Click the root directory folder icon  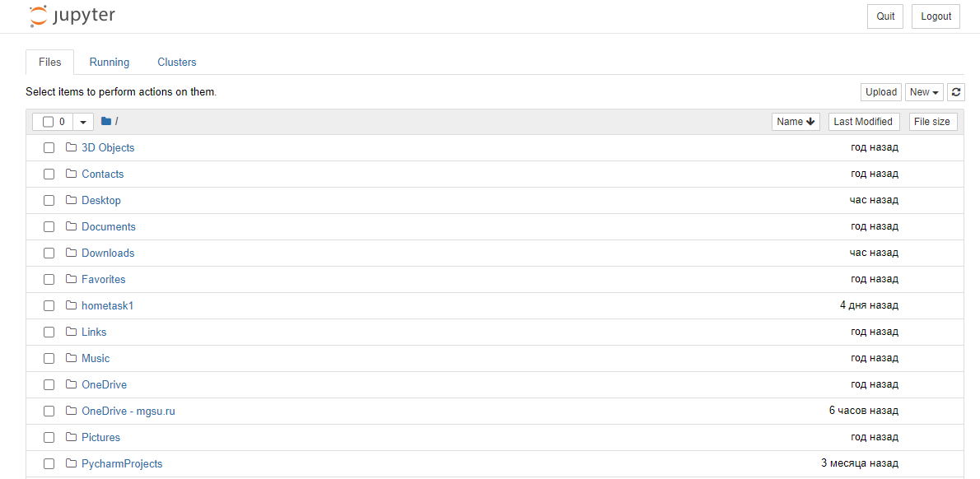pos(105,121)
